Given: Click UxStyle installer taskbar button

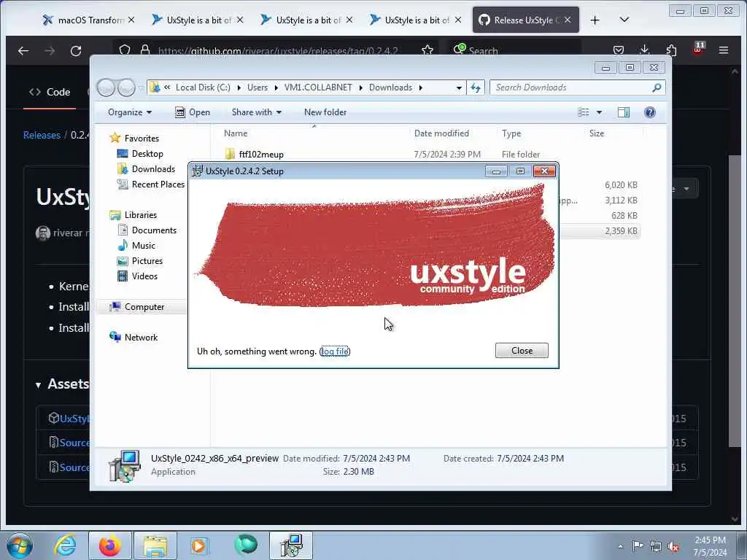Looking at the screenshot, I should 291,545.
